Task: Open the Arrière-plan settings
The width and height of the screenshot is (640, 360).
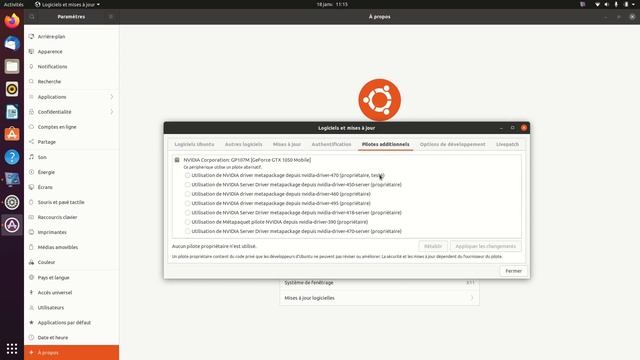Action: point(71,36)
